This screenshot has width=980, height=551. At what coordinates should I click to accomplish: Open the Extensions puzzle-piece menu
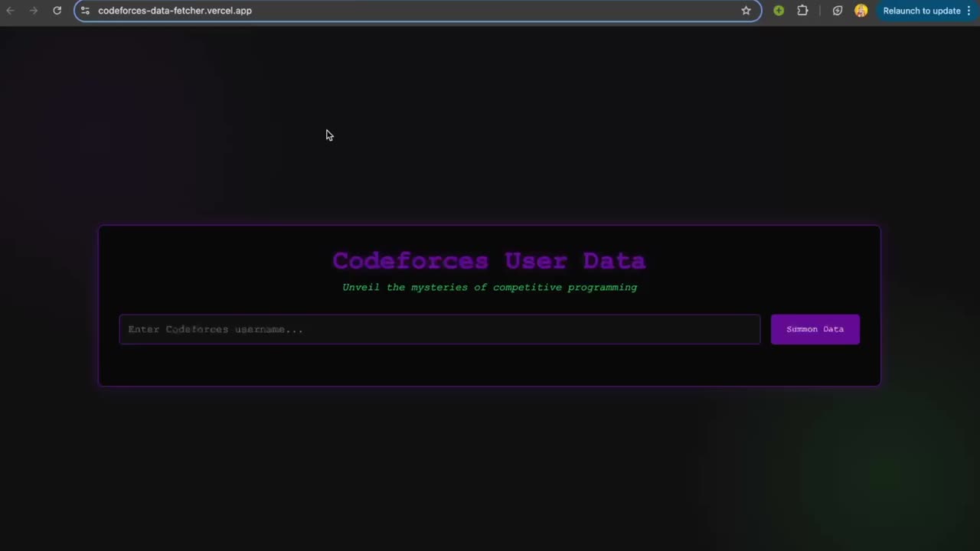pyautogui.click(x=802, y=11)
